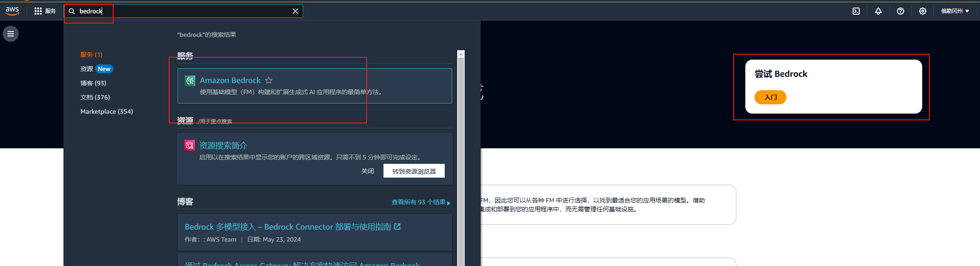Open the 资源搜索简介 heading link
The height and width of the screenshot is (266, 980).
[x=223, y=145]
